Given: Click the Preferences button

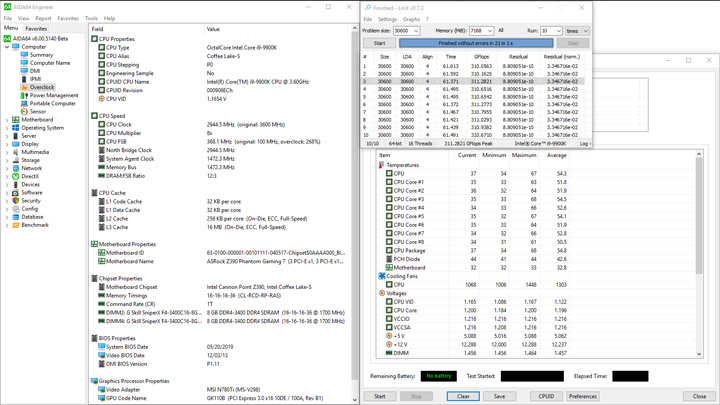Looking at the screenshot, I should (583, 396).
